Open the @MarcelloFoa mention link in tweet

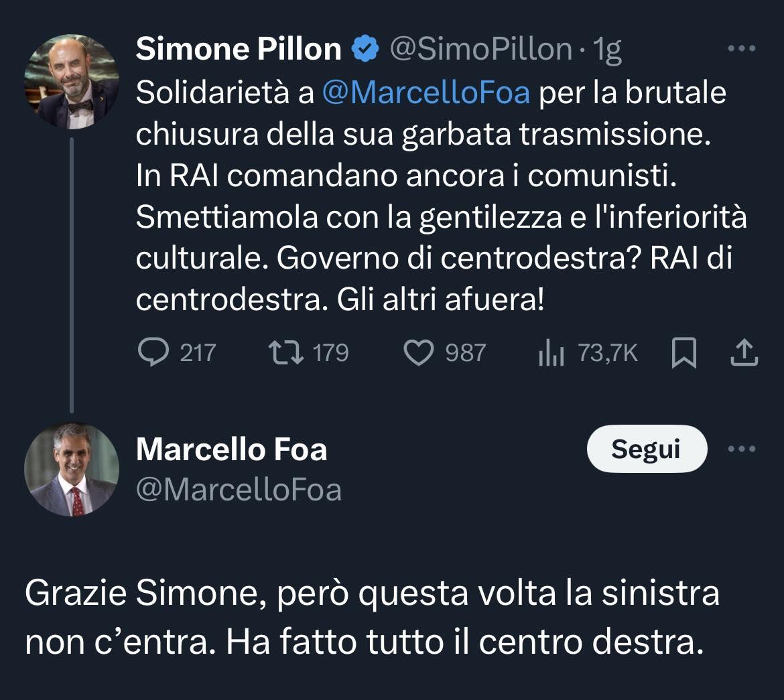tap(426, 92)
